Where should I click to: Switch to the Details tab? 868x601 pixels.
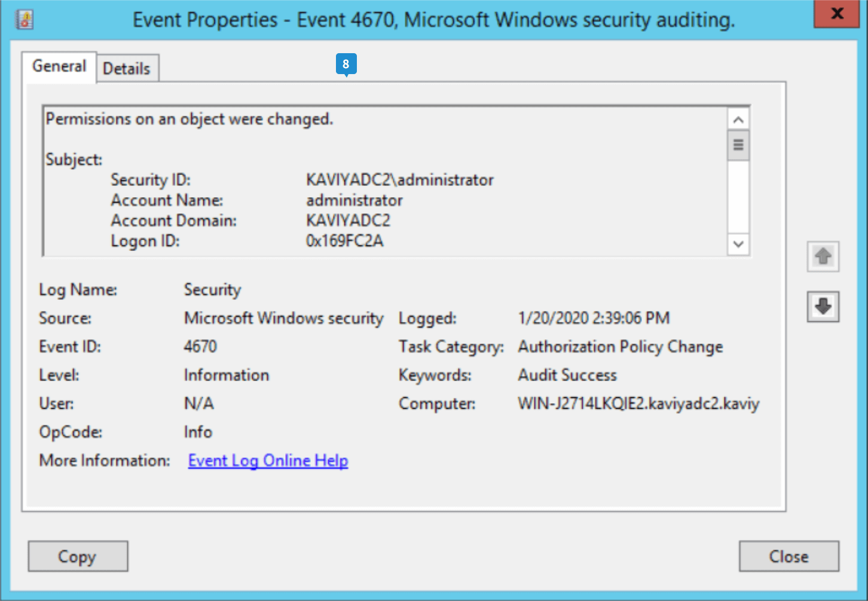[127, 69]
